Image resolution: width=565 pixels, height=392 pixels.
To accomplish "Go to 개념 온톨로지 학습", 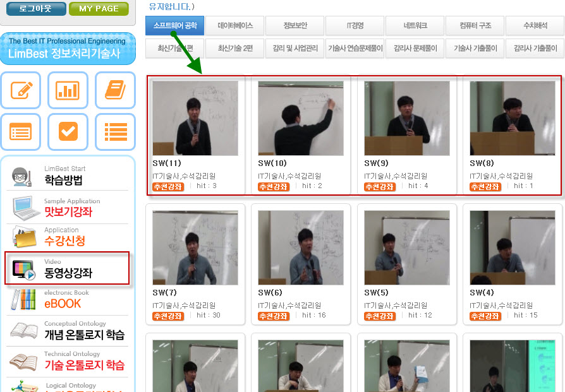I will 84,335.
